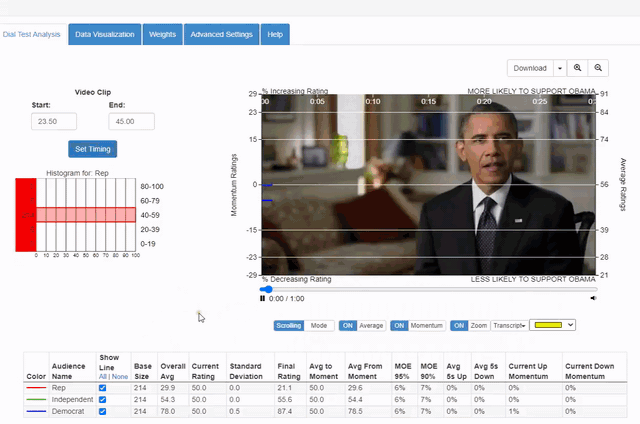640x424 pixels.
Task: Open the Weights tab
Action: pyautogui.click(x=162, y=34)
